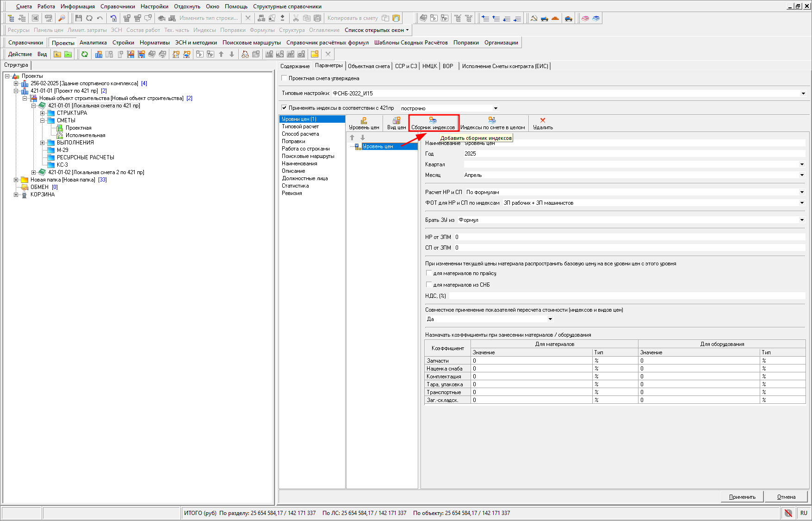Click the green refresh arrows icon

click(85, 54)
